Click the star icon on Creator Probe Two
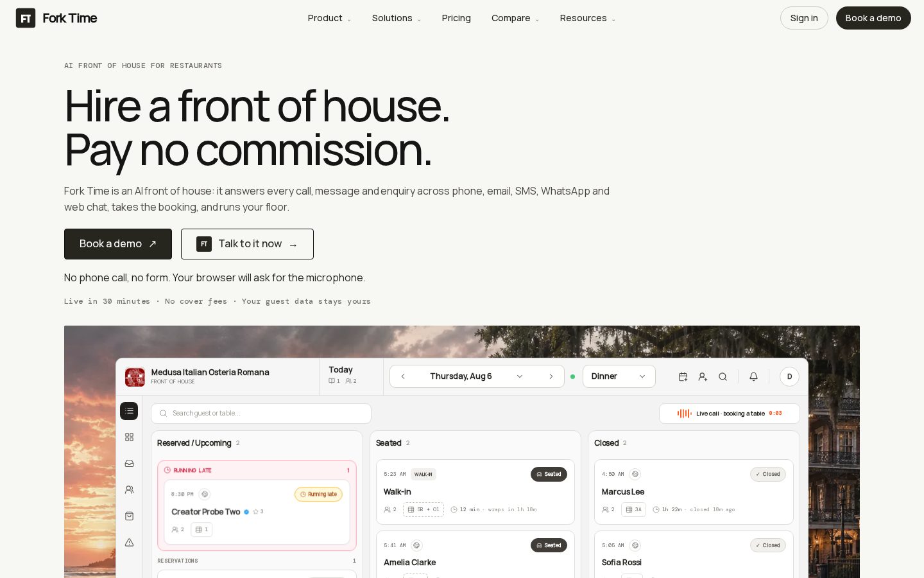This screenshot has width=924, height=578. 255,512
